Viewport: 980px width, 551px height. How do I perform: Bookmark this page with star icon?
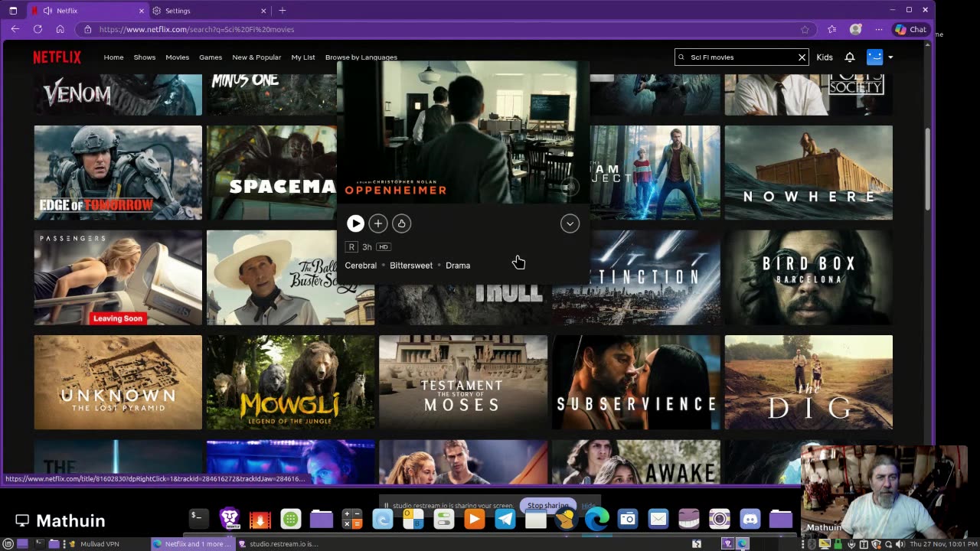click(x=805, y=29)
